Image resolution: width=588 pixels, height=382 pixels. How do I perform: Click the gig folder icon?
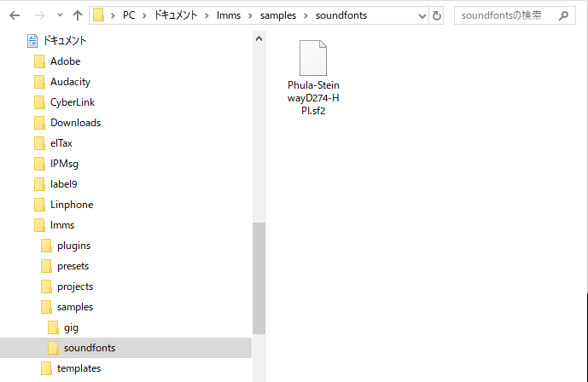coord(53,327)
